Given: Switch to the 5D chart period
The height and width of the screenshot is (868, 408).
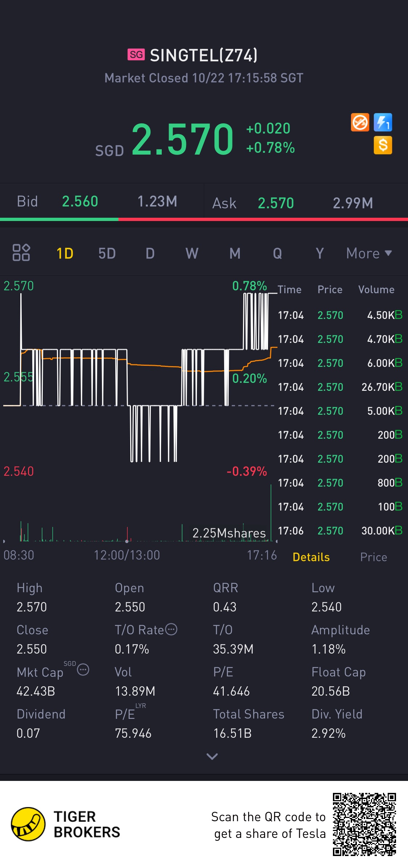Looking at the screenshot, I should click(107, 253).
